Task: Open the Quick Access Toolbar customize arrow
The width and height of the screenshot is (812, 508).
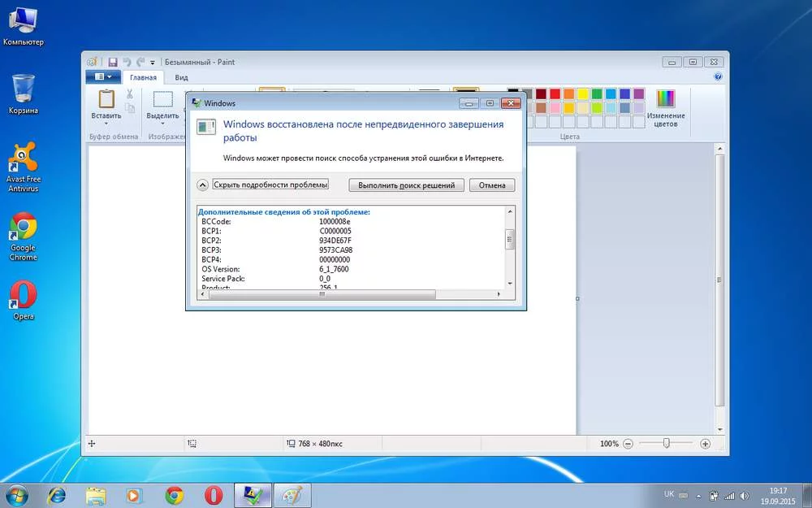Action: tap(153, 62)
